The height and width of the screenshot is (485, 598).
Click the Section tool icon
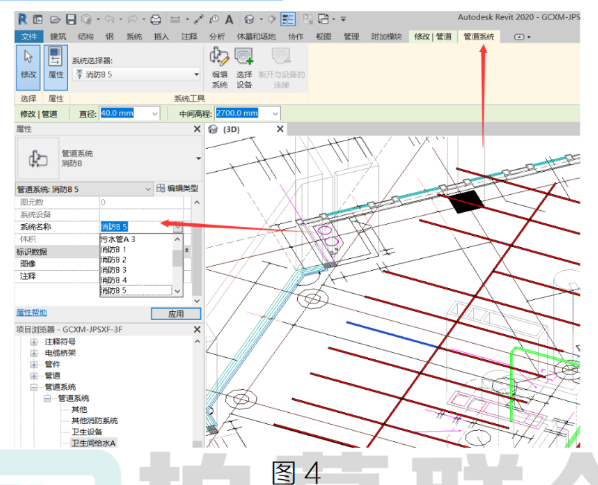272,19
